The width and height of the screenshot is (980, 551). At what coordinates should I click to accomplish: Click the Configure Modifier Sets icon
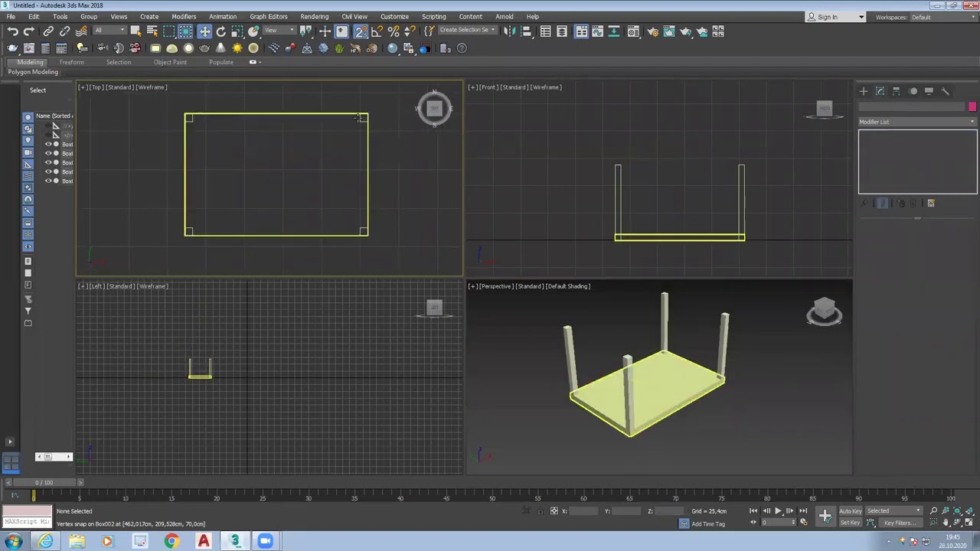(931, 204)
